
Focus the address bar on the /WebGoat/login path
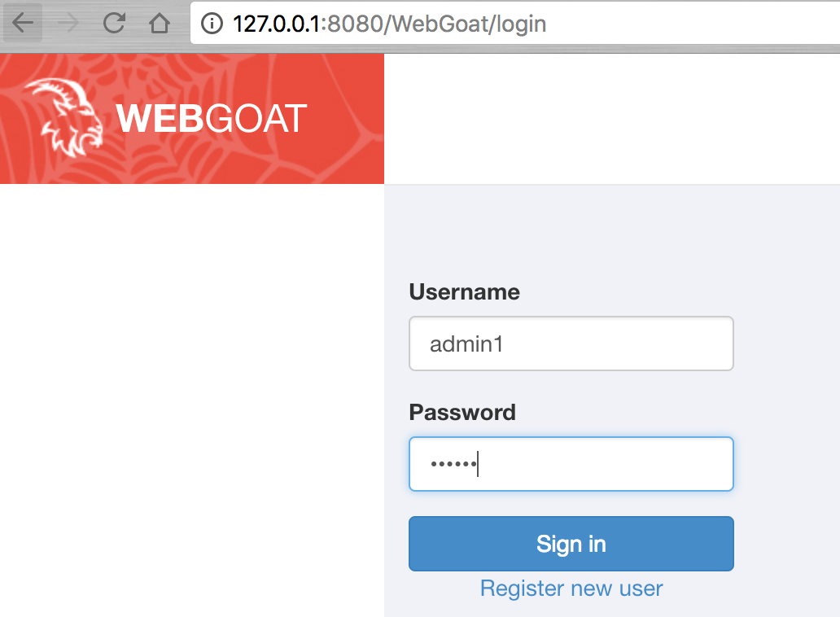pos(466,24)
